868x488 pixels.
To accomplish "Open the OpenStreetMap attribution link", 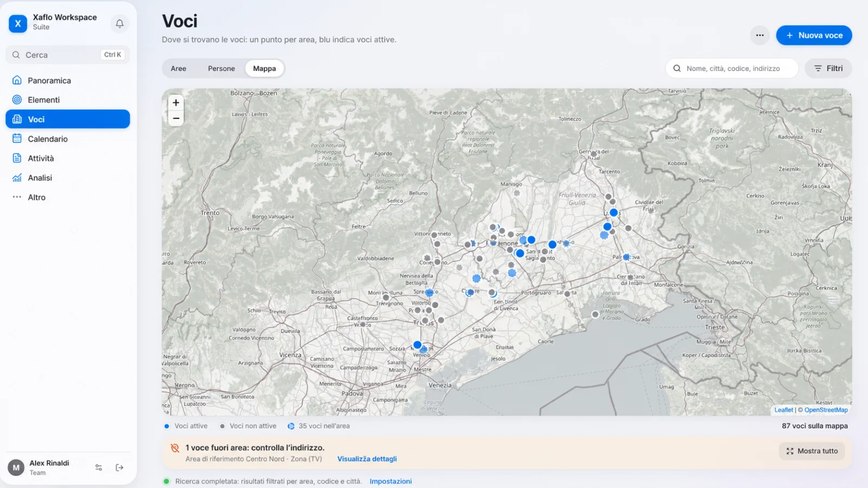I will 826,410.
